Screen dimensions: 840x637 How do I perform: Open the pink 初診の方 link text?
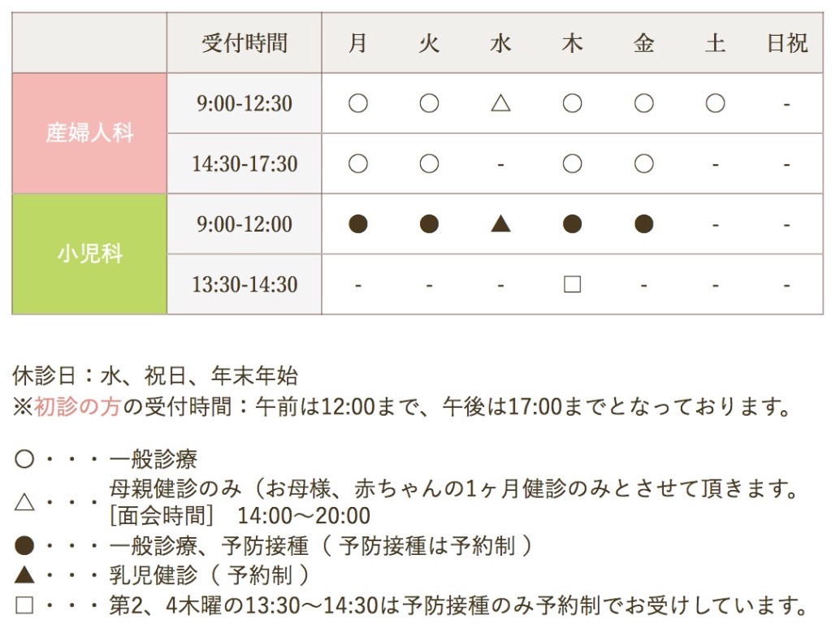click(x=77, y=406)
